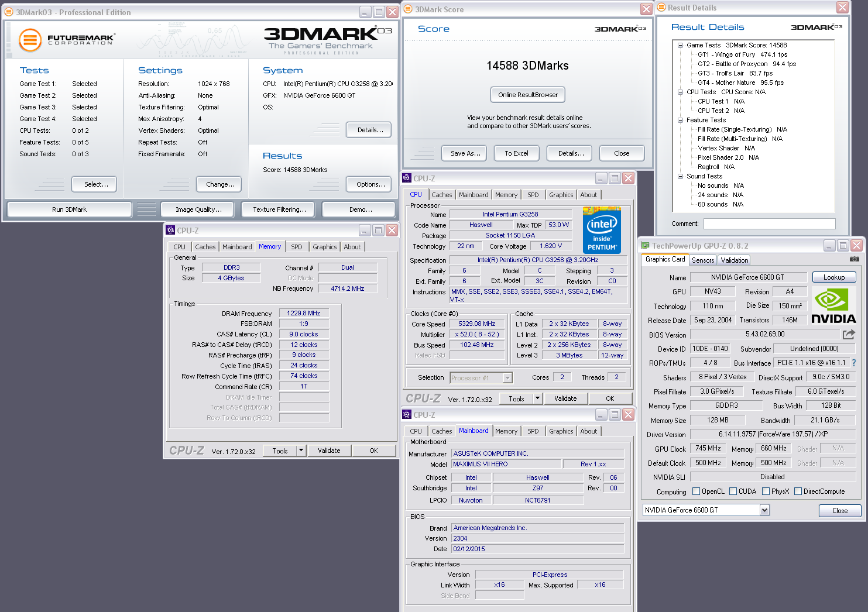868x612 pixels.
Task: Open the Sensors tab in GPU-Z
Action: click(703, 260)
